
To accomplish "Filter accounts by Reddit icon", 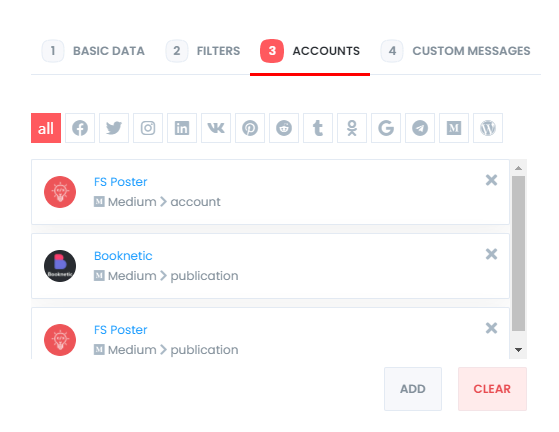I will [x=284, y=128].
